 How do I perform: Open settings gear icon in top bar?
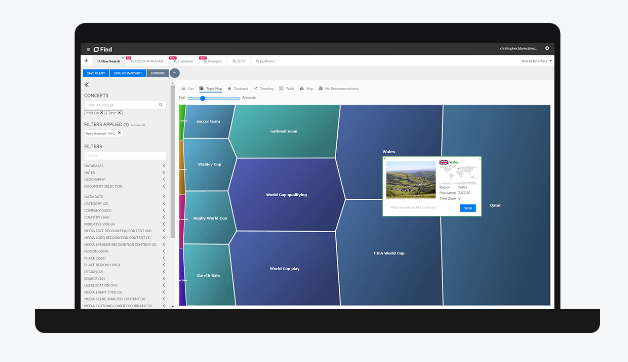[547, 48]
